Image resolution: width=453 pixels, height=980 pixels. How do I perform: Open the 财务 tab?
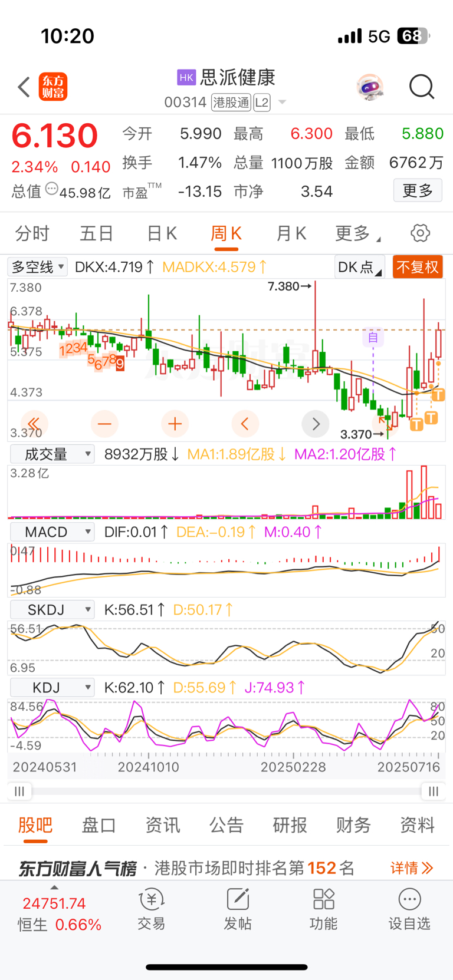[354, 825]
